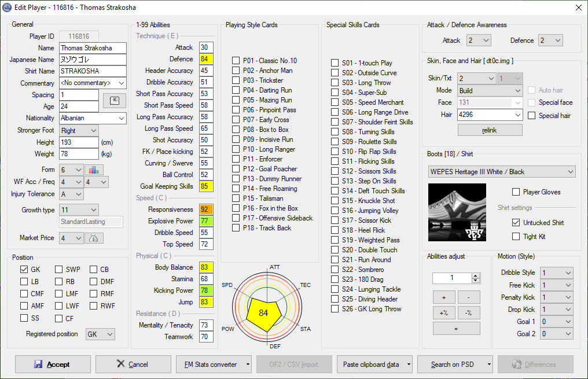This screenshot has width=588, height=379.
Task: Click the Goal Keeping Skills value field
Action: [x=206, y=186]
